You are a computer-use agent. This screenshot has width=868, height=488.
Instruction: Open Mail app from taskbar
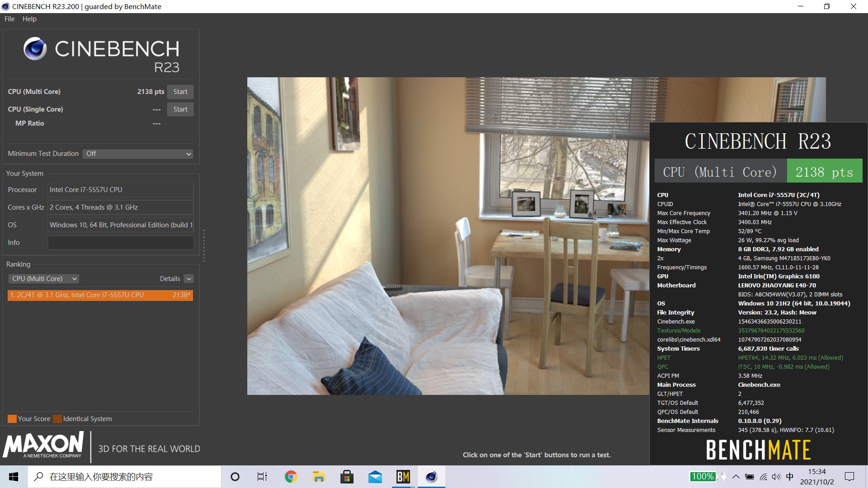point(375,477)
